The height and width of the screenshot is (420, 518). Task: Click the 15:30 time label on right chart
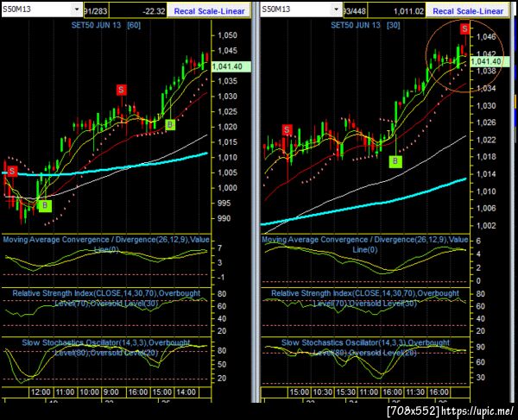(346, 392)
